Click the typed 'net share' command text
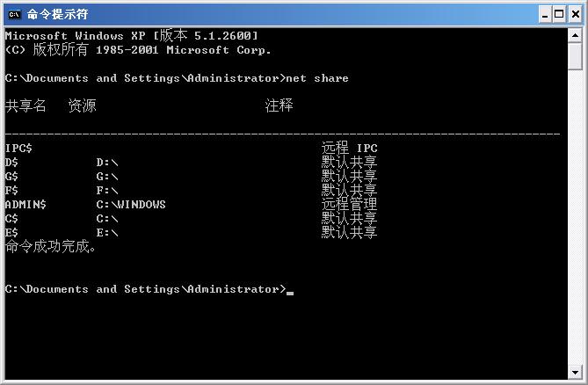The width and height of the screenshot is (588, 385). (x=319, y=78)
